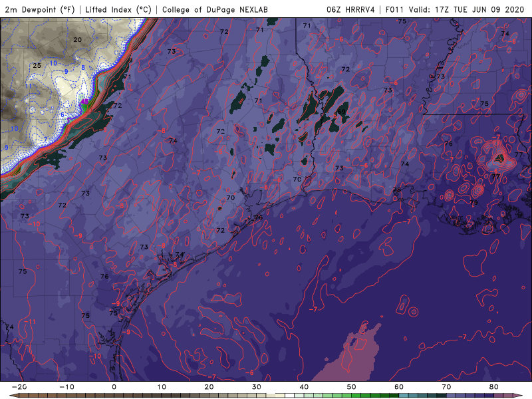This screenshot has width=532, height=399.
Task: Click the red "-11" lifted index contour label
Action: coord(29,321)
